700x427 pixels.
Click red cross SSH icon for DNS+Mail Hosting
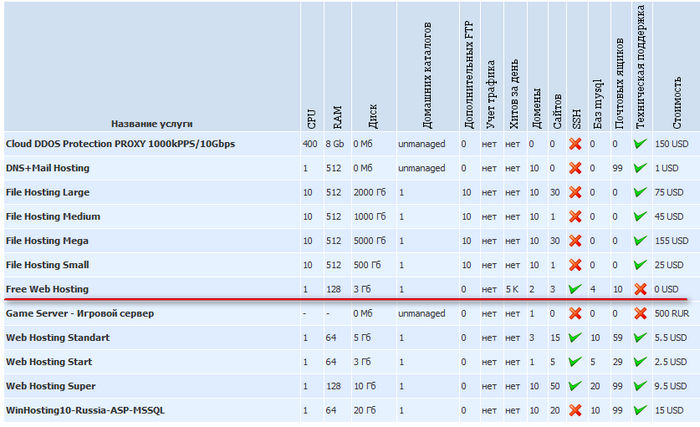click(575, 168)
